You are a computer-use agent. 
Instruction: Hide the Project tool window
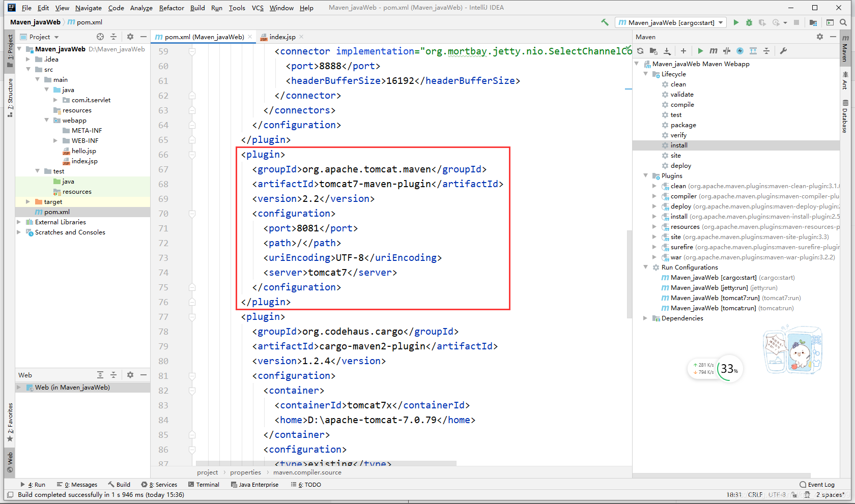[x=144, y=37]
